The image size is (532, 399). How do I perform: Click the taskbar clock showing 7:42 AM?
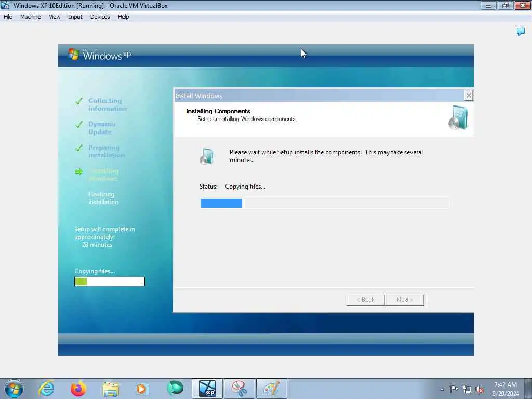coord(505,389)
